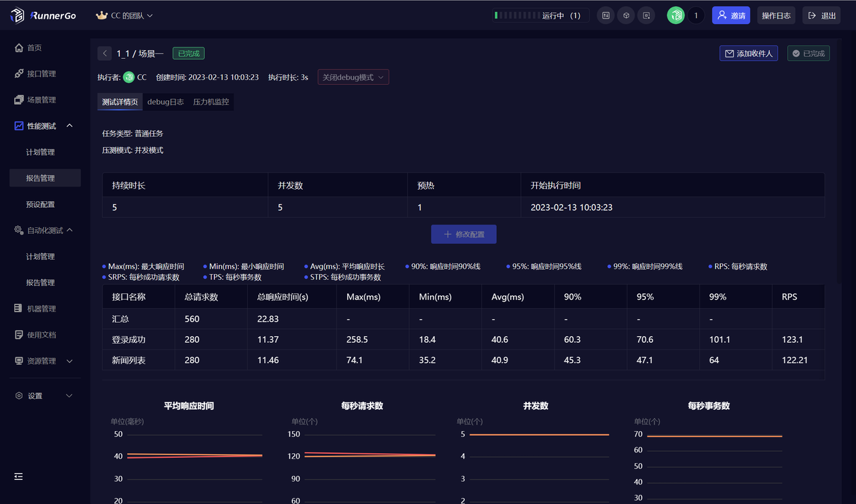856x504 pixels.
Task: Click the 运行中 (1) progress indicator
Action: tap(540, 15)
